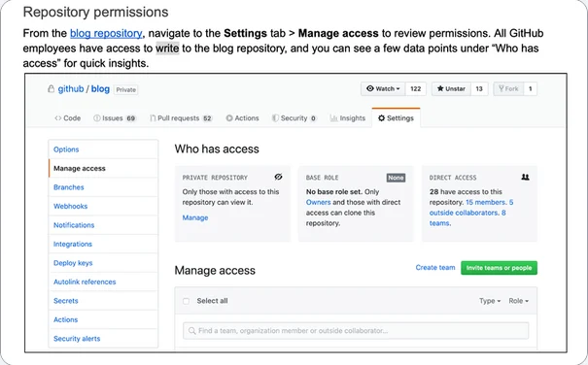The height and width of the screenshot is (365, 588).
Task: Click the Pull requests icon
Action: click(x=153, y=118)
